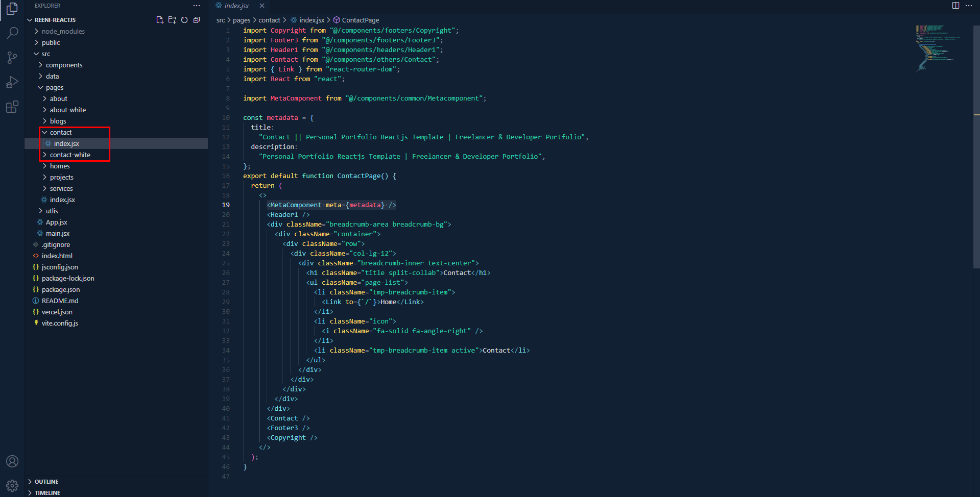The width and height of the screenshot is (980, 497).
Task: Open package.json from the file tree
Action: coord(61,289)
